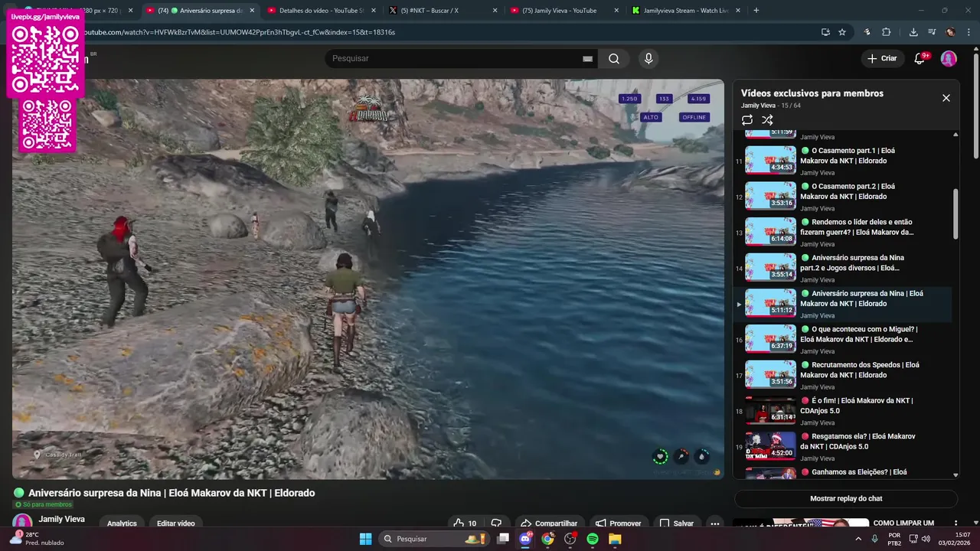Click the playlist panel scrollbar
The height and width of the screenshot is (551, 980).
955,214
